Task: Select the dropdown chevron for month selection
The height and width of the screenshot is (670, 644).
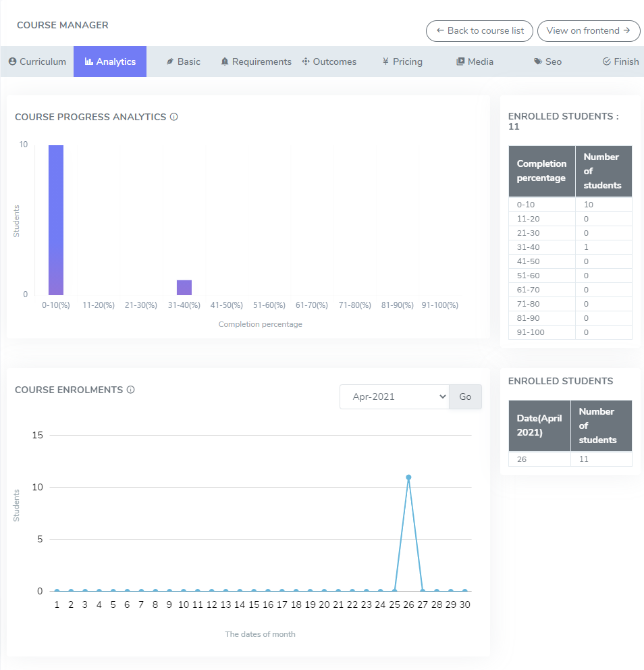Action: coord(444,396)
